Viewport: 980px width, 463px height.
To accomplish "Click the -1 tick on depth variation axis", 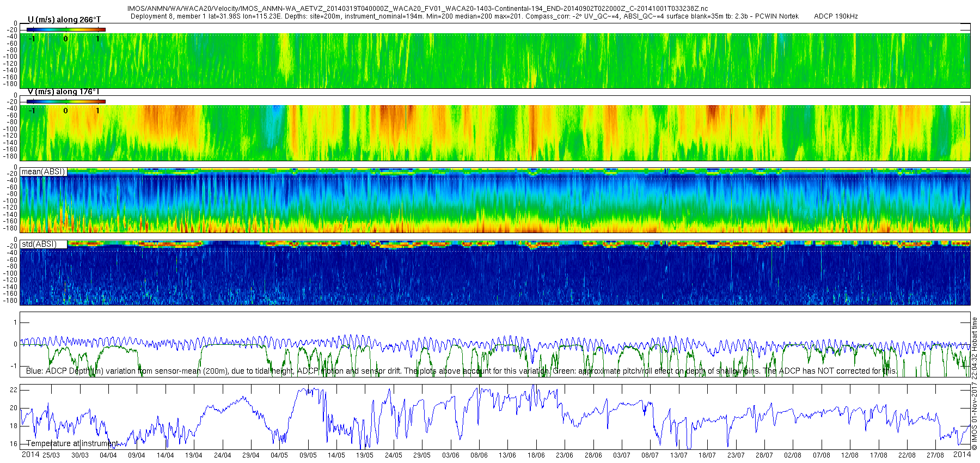I will (x=14, y=366).
